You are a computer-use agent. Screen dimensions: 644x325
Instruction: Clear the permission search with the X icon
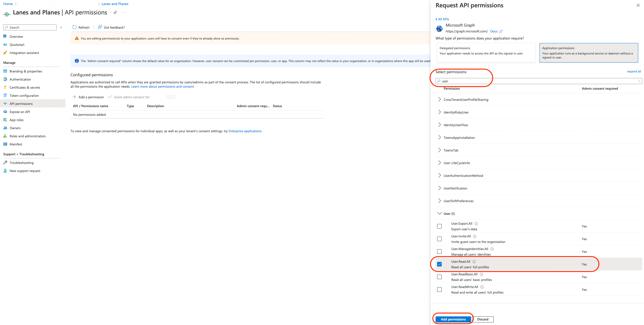tap(639, 81)
